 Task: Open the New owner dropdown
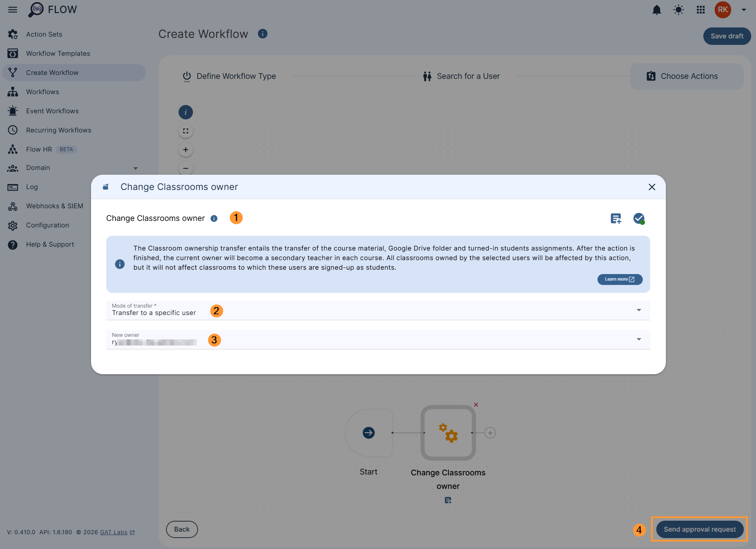click(638, 339)
